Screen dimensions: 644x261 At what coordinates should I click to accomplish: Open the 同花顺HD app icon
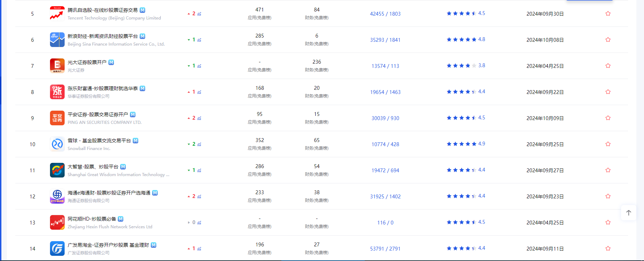pyautogui.click(x=57, y=222)
